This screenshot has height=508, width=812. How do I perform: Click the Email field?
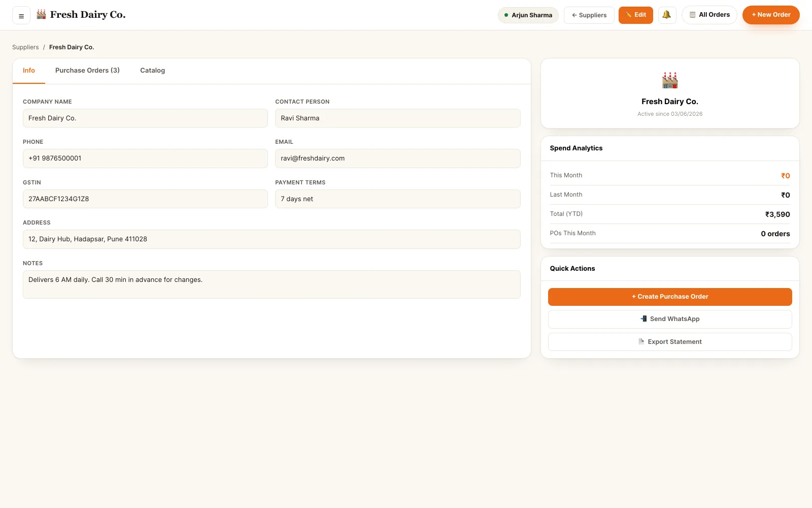pyautogui.click(x=398, y=158)
